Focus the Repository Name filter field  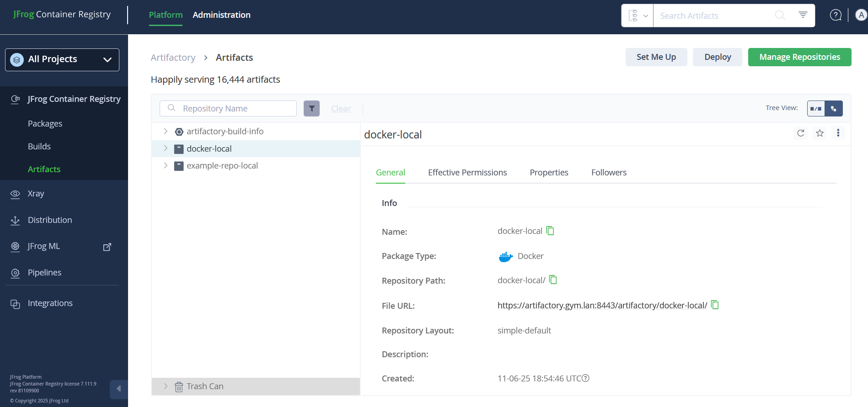point(228,108)
